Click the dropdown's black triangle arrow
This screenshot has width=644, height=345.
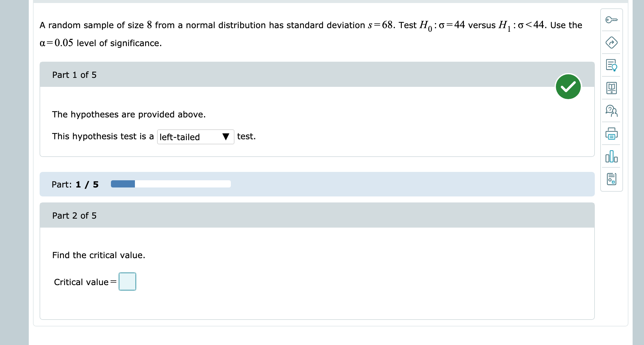226,137
